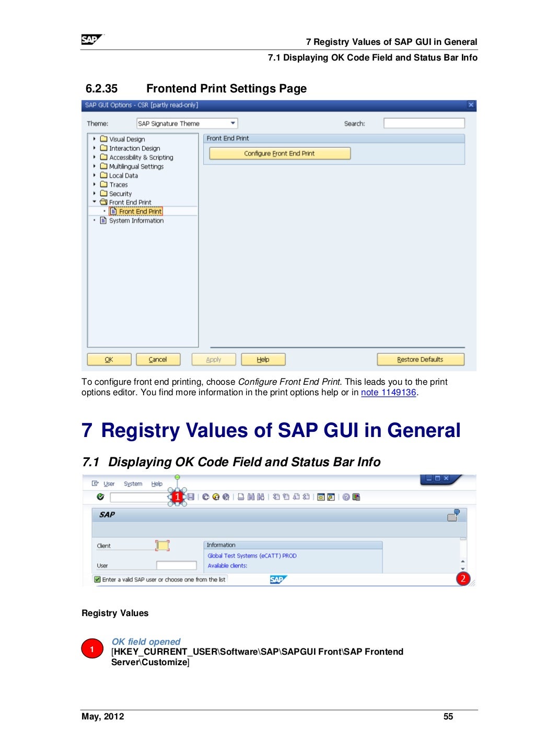
Task: Expand the Visual Design tree node
Action: [x=95, y=139]
